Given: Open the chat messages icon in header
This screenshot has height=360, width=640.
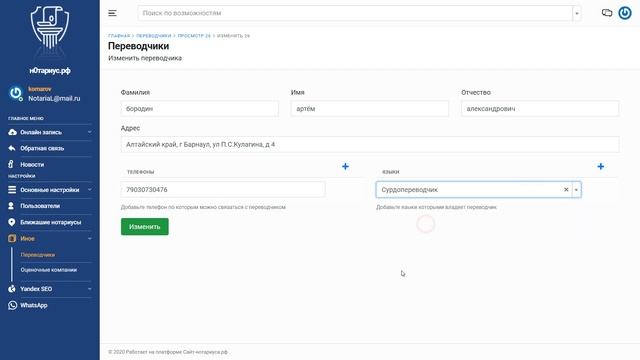Looking at the screenshot, I should (607, 13).
